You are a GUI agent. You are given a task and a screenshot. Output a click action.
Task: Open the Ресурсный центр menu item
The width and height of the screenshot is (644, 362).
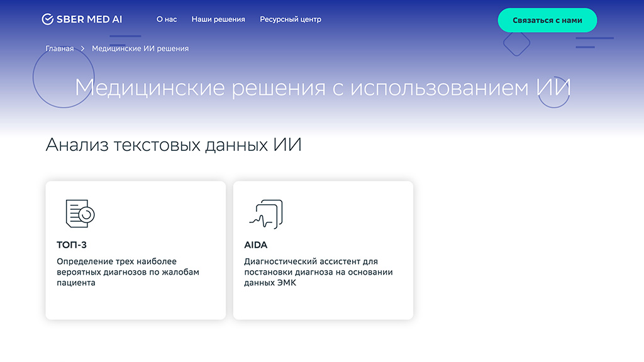coord(291,19)
